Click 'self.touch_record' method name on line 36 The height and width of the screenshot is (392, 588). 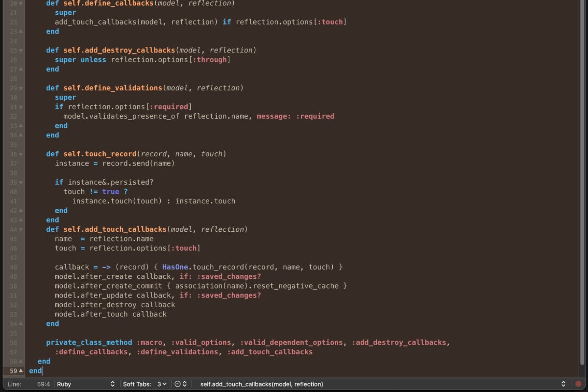point(100,154)
